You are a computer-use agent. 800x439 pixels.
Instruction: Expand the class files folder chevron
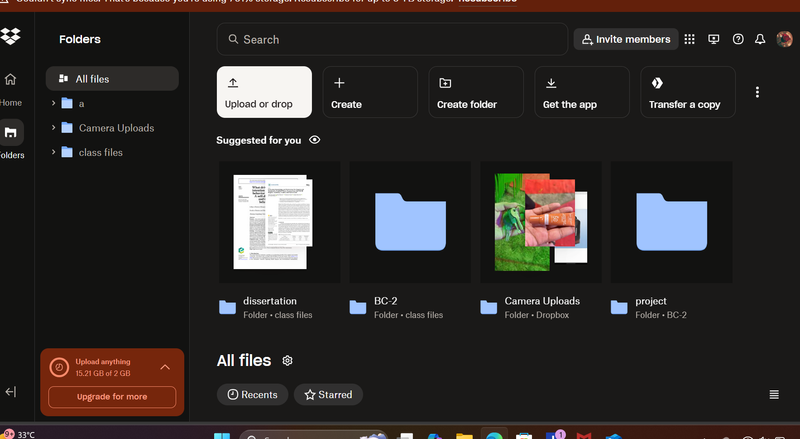pyautogui.click(x=53, y=153)
